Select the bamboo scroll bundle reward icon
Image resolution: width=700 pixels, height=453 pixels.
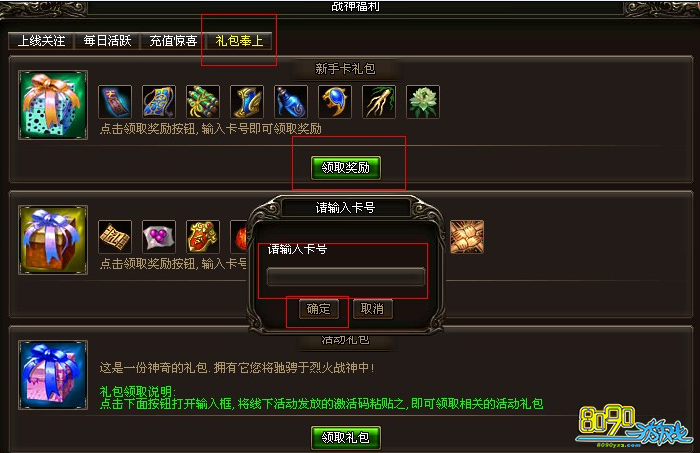click(203, 102)
